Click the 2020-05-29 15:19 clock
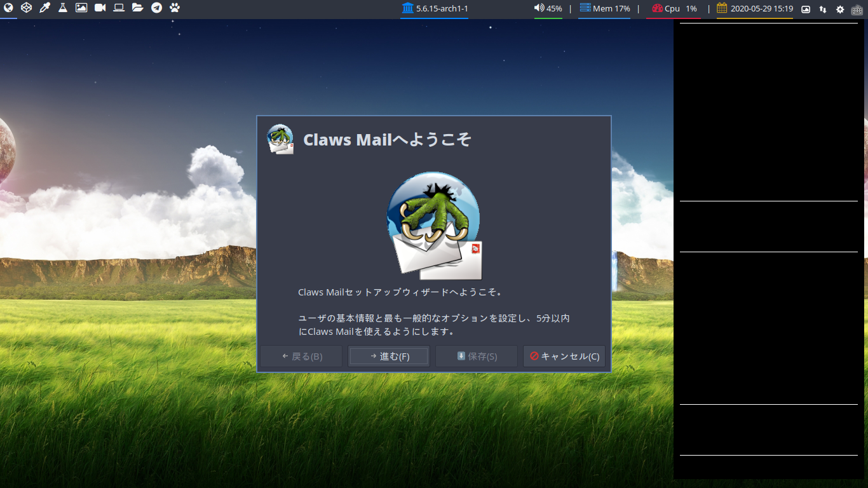 (761, 9)
